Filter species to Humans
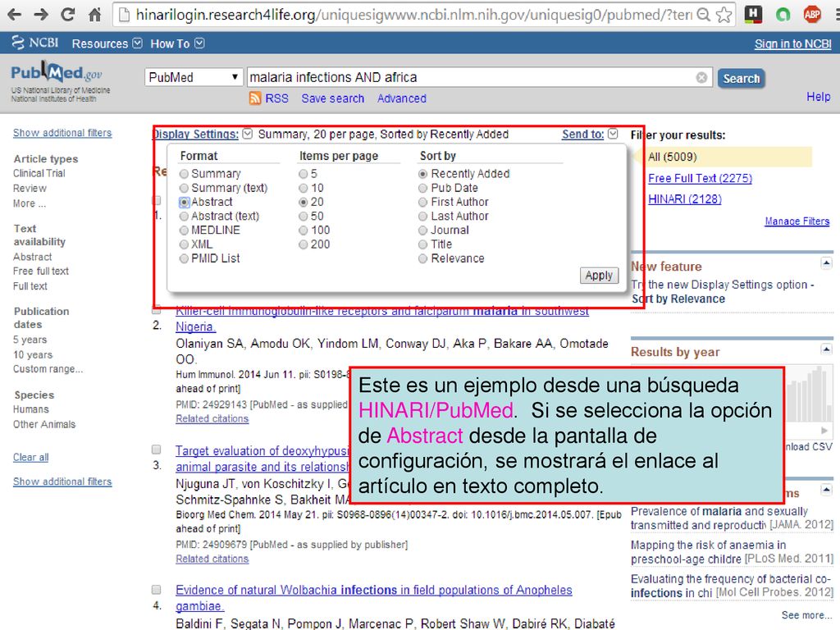Image resolution: width=840 pixels, height=630 pixels. point(30,409)
